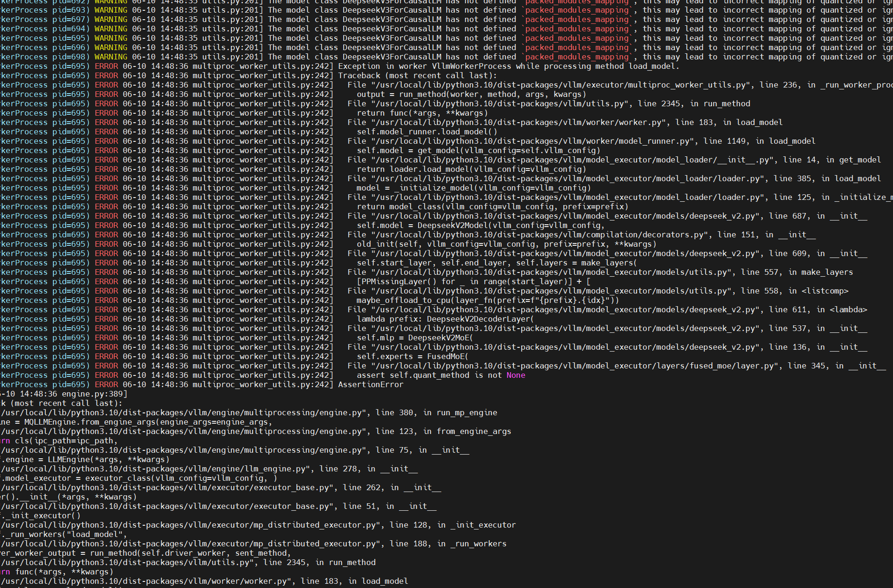Click 'self.layers = make_layers(' code line
893x588 pixels.
tap(576, 263)
